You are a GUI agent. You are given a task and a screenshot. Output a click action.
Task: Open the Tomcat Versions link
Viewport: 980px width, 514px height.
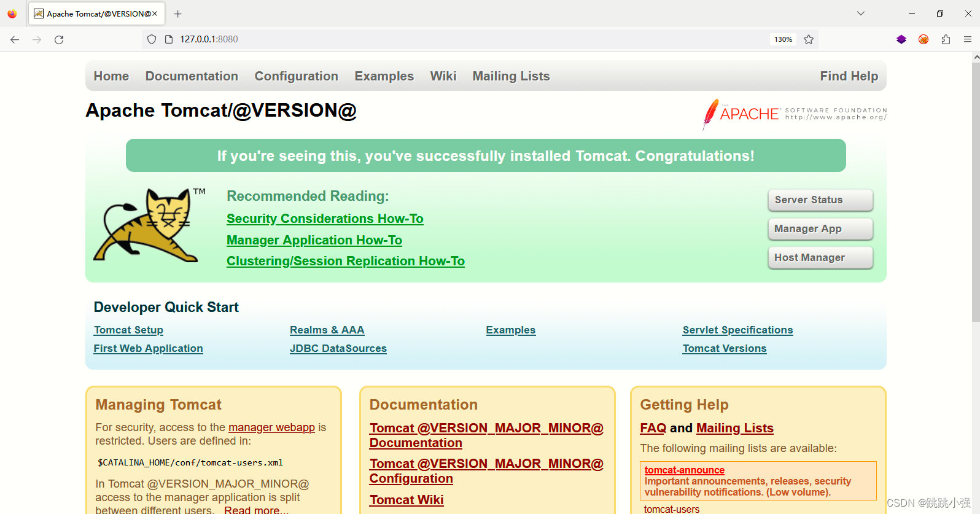[725, 349]
